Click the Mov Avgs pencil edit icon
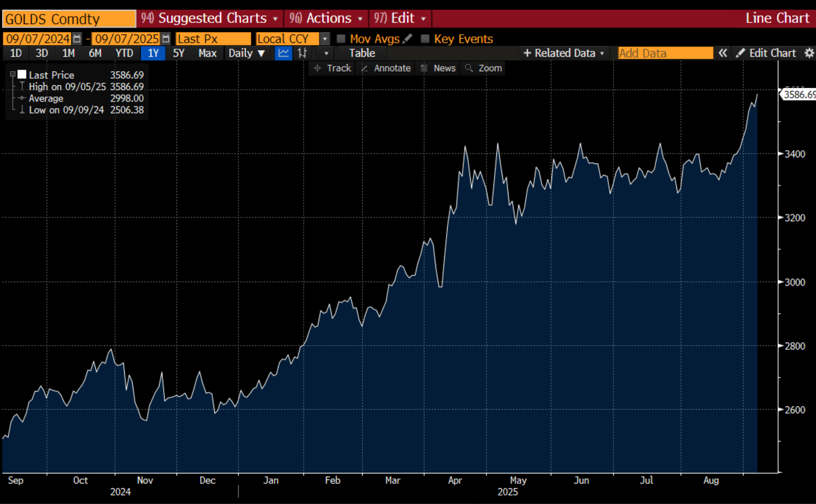This screenshot has width=816, height=504. coord(407,39)
